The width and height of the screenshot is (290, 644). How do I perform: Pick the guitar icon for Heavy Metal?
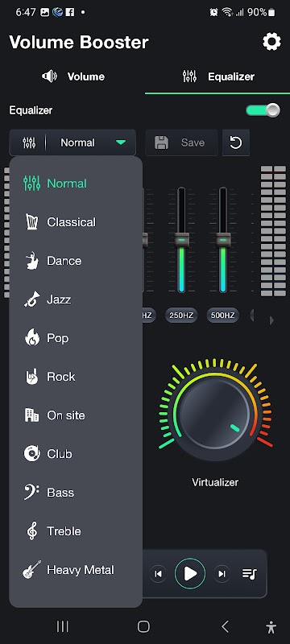point(31,570)
